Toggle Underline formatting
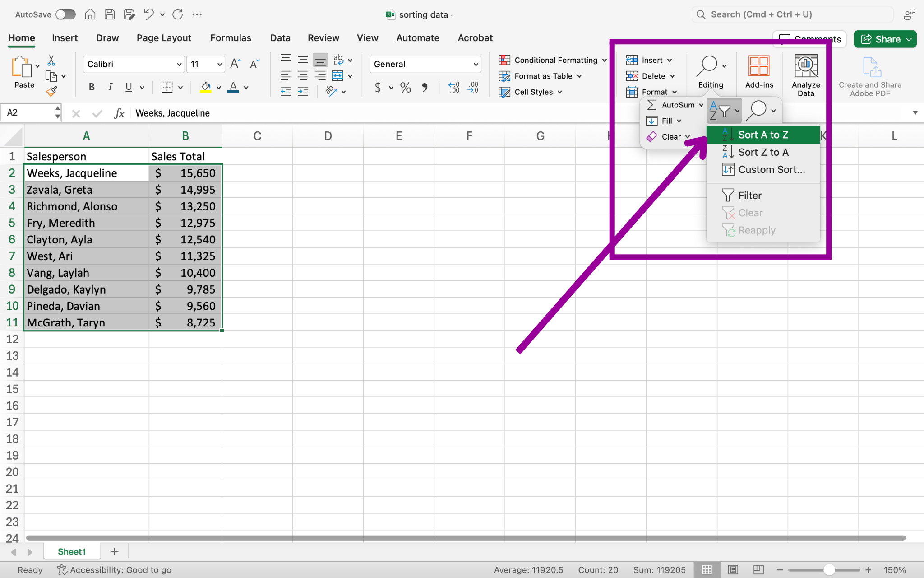The width and height of the screenshot is (924, 578). click(129, 87)
